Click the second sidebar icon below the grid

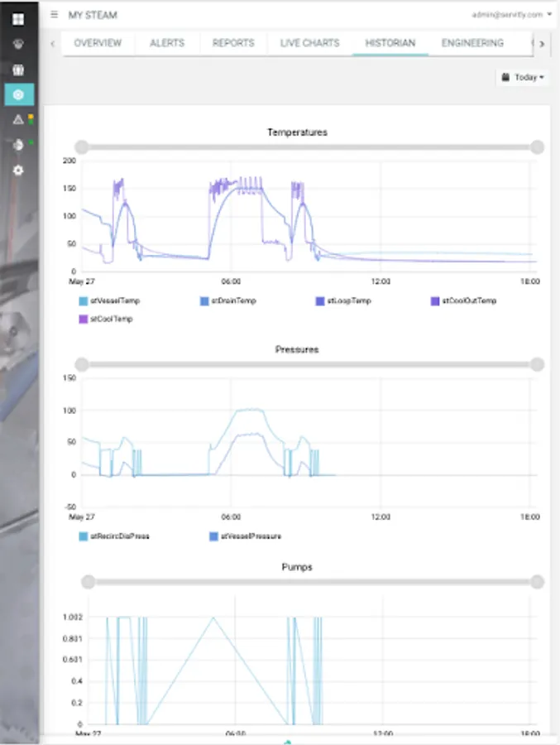pyautogui.click(x=18, y=44)
